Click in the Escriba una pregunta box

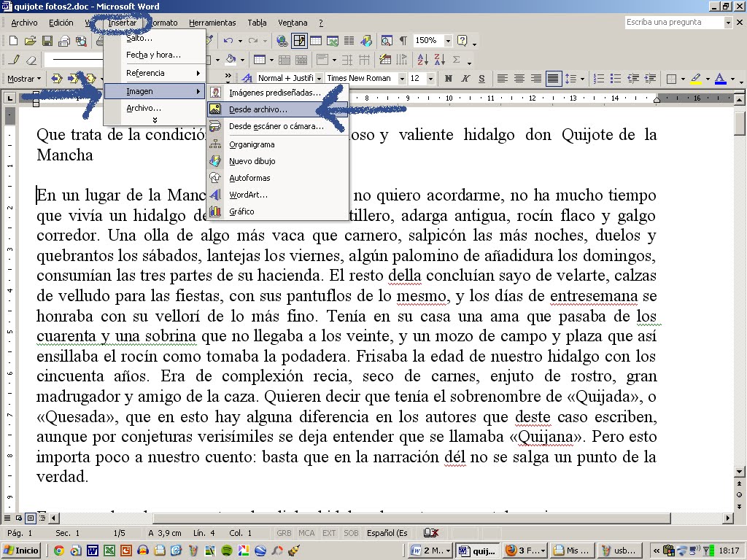click(674, 23)
